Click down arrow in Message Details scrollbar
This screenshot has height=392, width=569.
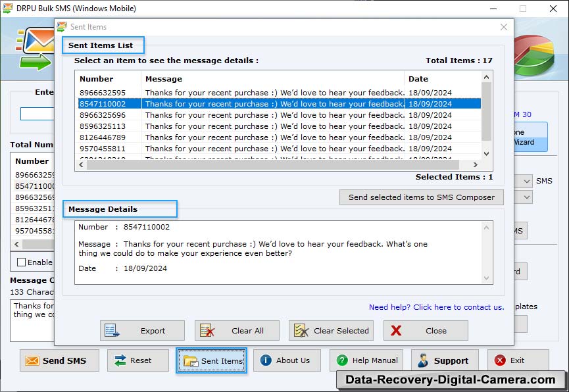click(487, 278)
